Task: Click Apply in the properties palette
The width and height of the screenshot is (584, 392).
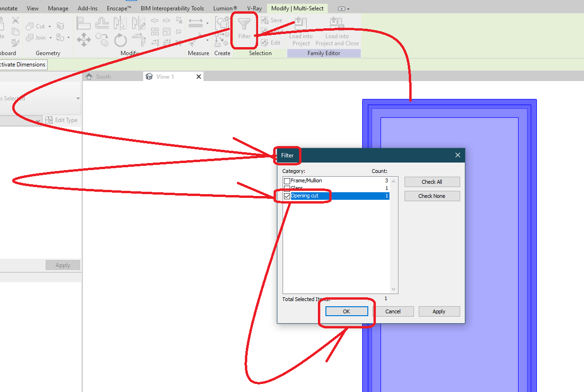Action: coord(63,265)
